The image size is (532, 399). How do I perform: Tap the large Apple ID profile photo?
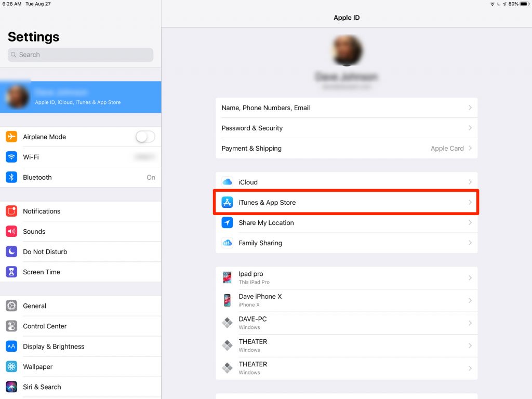pyautogui.click(x=347, y=50)
